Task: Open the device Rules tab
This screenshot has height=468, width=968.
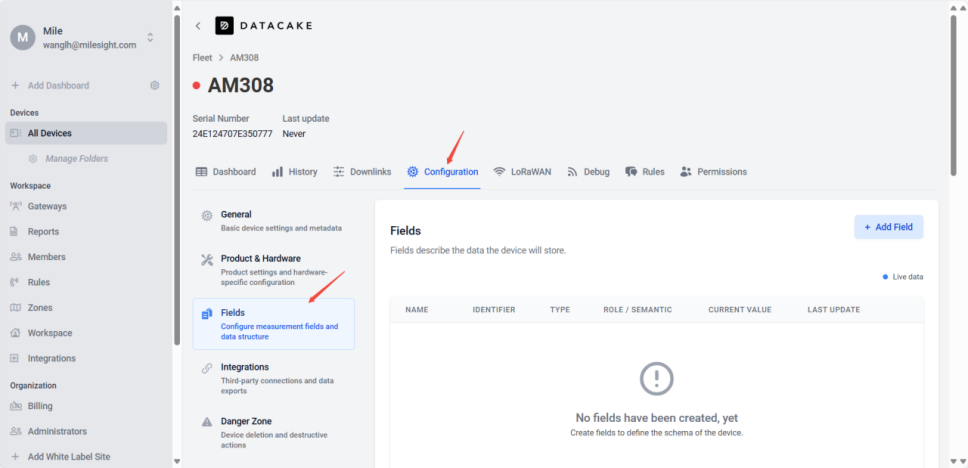Action: pos(645,172)
